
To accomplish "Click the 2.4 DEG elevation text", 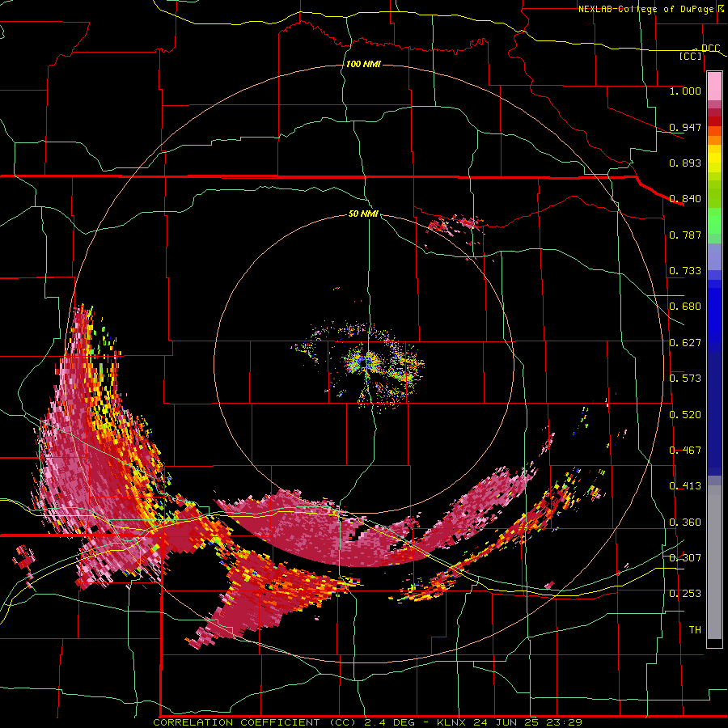I will [388, 722].
